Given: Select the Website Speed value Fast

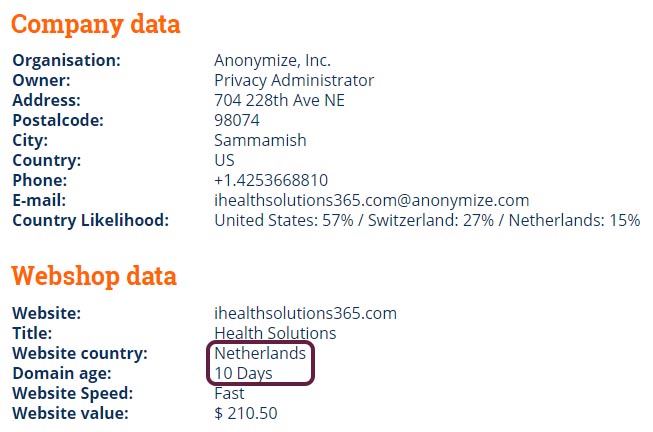Looking at the screenshot, I should point(229,393).
